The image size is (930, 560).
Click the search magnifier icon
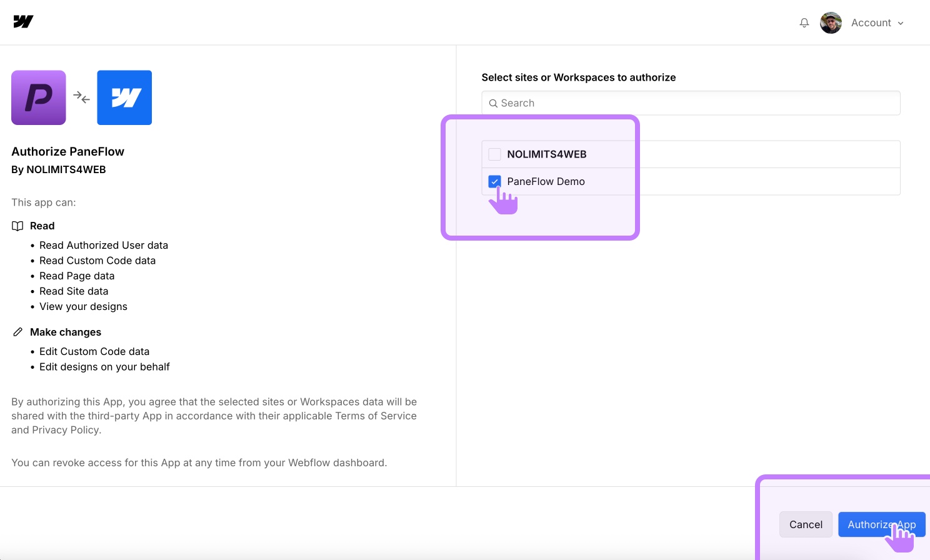(493, 103)
